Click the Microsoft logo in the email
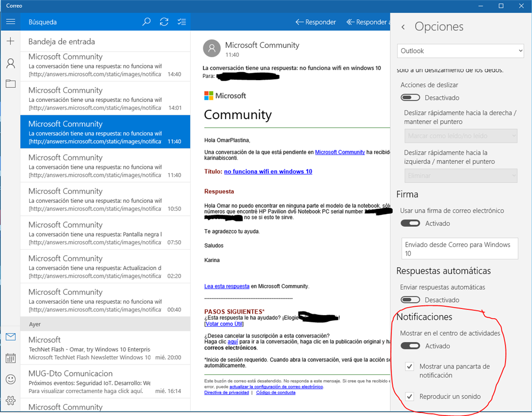This screenshot has height=416, width=532. coord(225,96)
